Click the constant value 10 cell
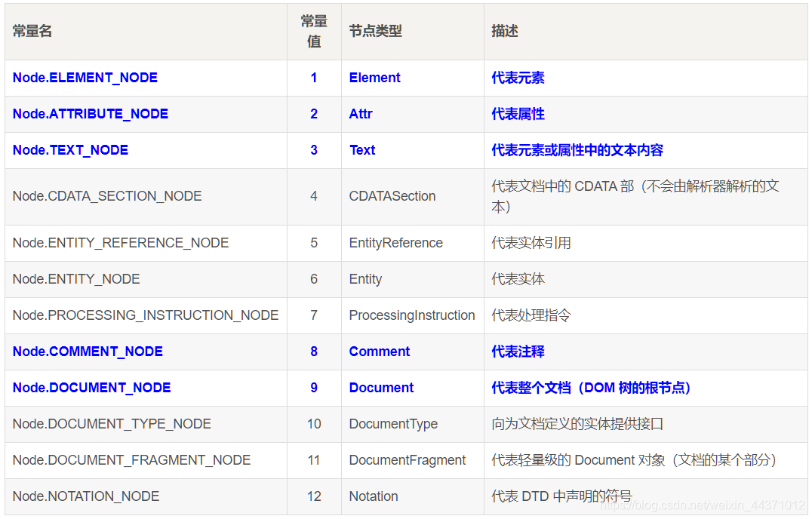 314,424
